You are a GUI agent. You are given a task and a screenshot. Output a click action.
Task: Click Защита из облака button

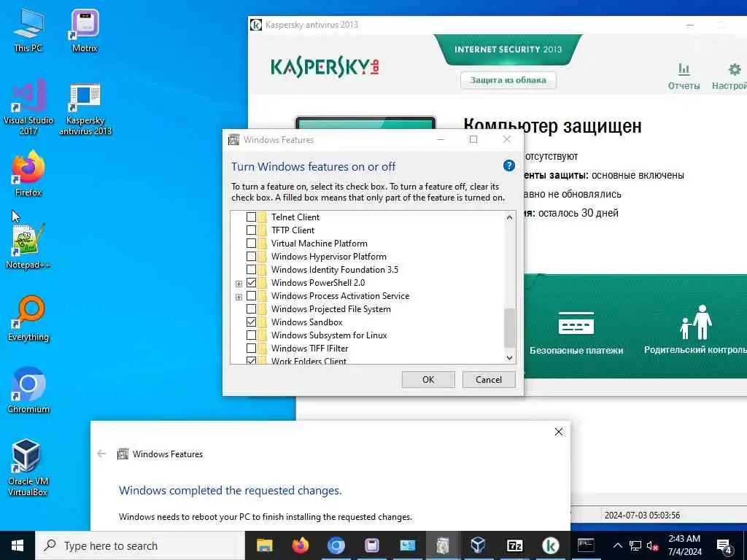(x=508, y=80)
